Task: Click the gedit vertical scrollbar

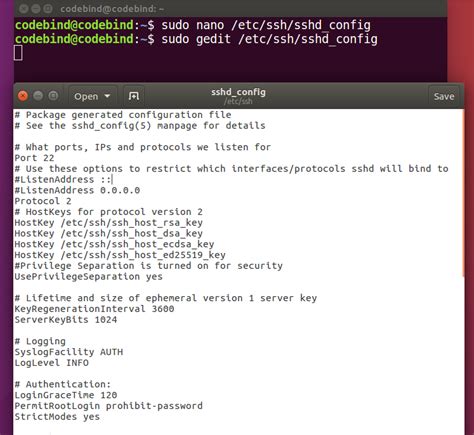Action: coord(463,193)
